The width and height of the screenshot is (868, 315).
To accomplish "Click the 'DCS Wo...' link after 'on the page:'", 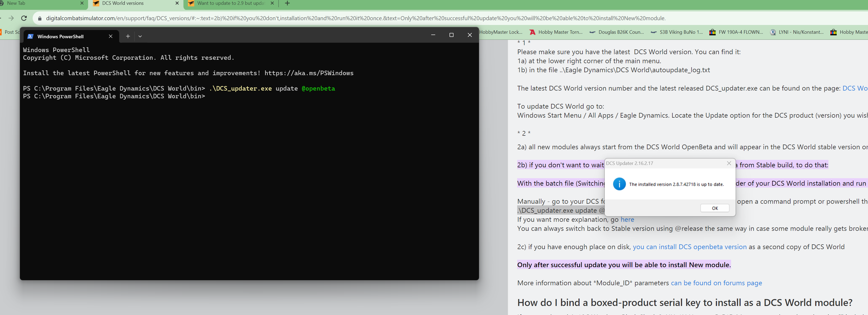I will (x=855, y=88).
